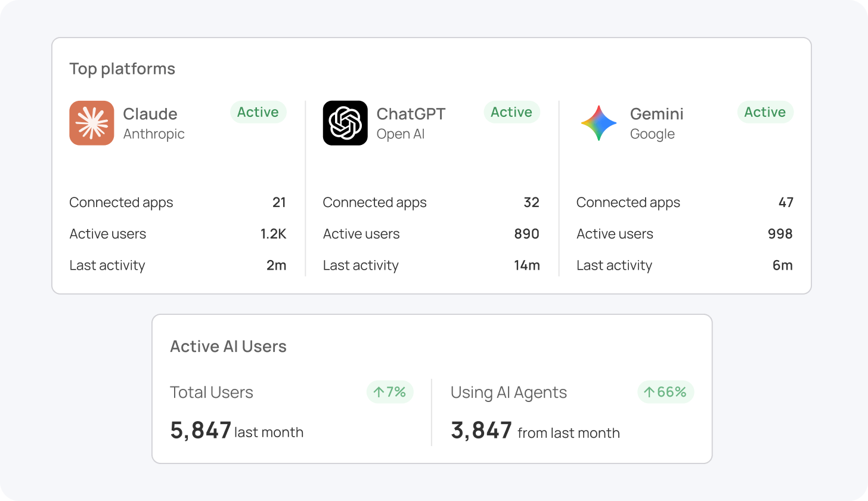The width and height of the screenshot is (868, 501).
Task: Select the ChatGPT platform name
Action: click(x=411, y=114)
